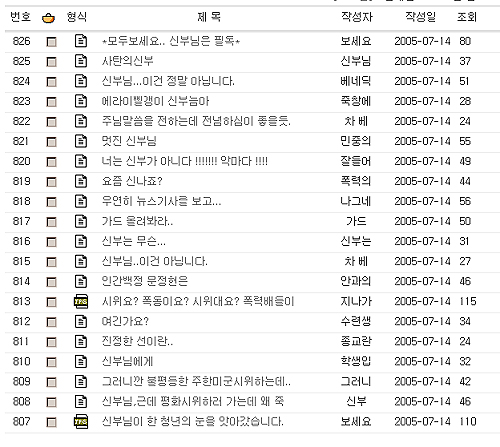Tick the checkbox for post 808
Image resolution: width=500 pixels, height=447 pixels.
point(51,402)
